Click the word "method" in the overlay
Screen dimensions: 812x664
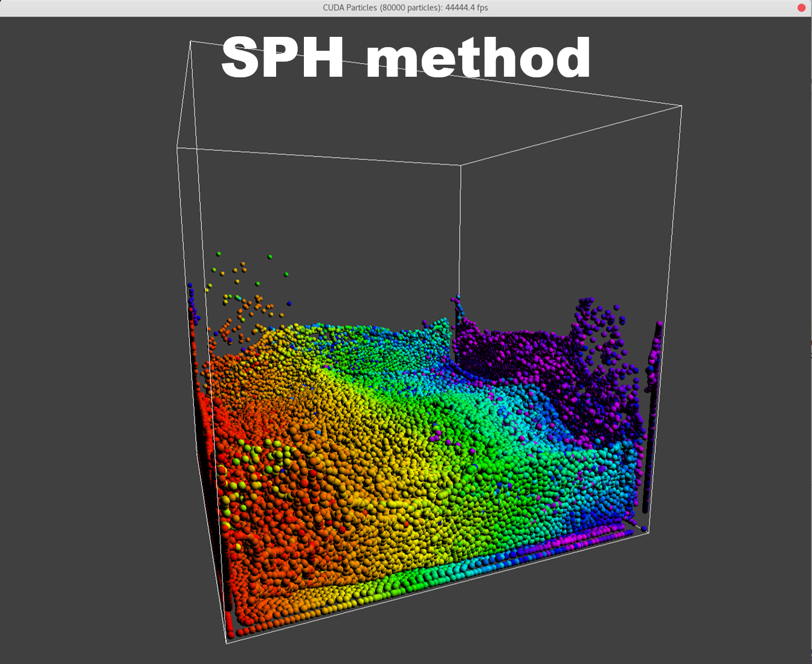click(478, 59)
